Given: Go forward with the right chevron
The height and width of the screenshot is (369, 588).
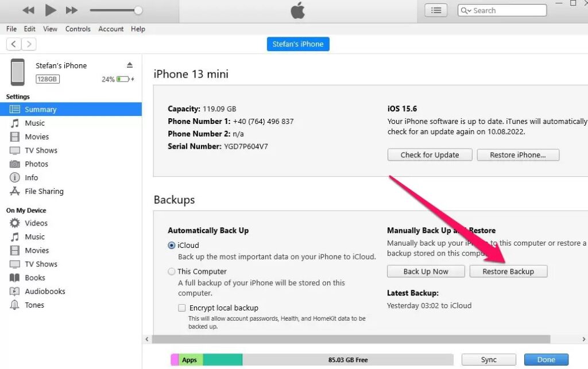Looking at the screenshot, I should click(29, 44).
